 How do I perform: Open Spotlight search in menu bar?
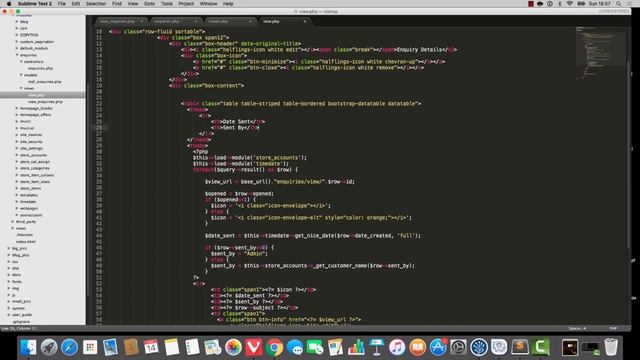(619, 4)
